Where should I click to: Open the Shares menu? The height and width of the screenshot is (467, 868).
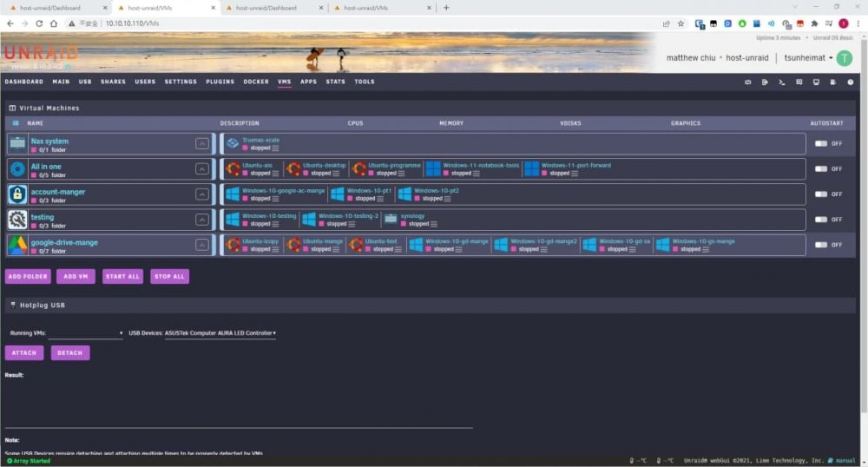pos(113,82)
